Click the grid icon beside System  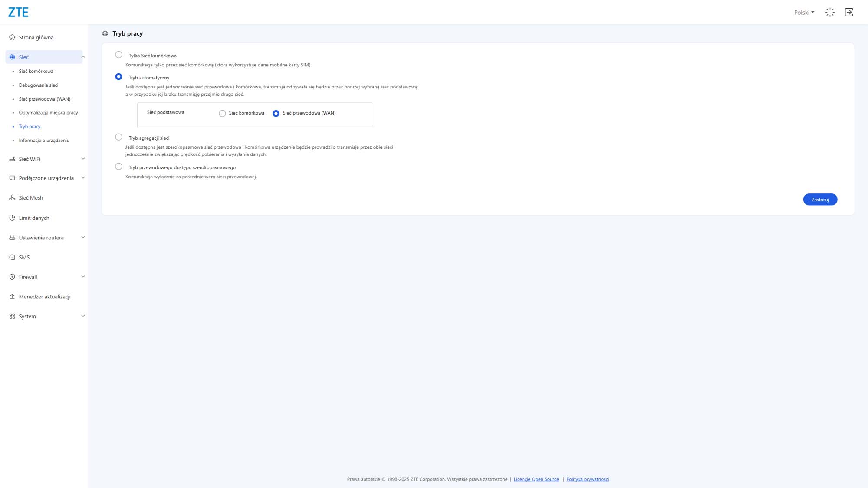[12, 316]
